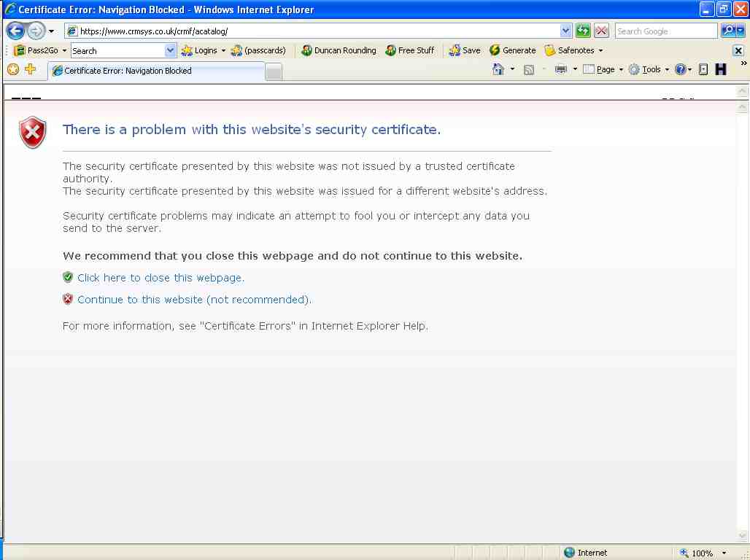This screenshot has width=750, height=560.
Task: Select the Certificate Error tab
Action: pyautogui.click(x=155, y=71)
